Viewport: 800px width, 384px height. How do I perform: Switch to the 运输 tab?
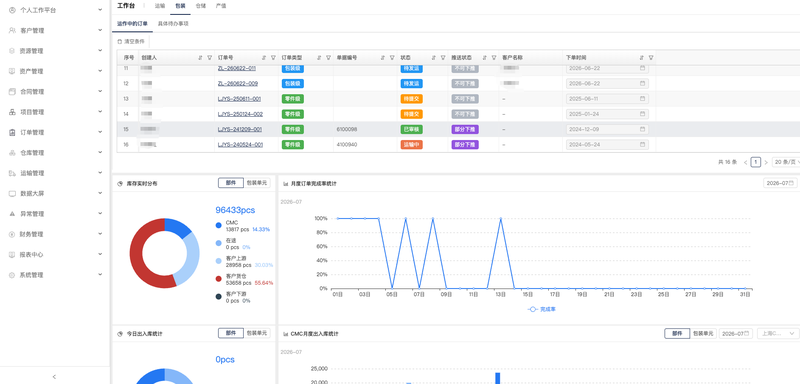pyautogui.click(x=160, y=6)
